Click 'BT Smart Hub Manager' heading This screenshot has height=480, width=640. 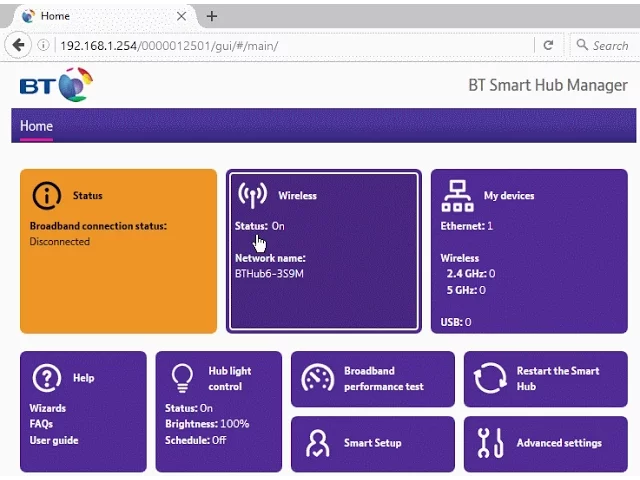click(x=548, y=85)
